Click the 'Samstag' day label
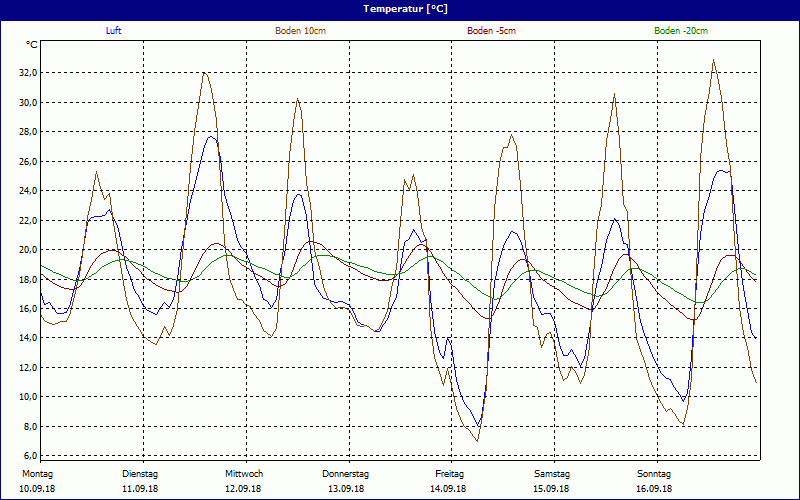800x500 pixels. coord(552,474)
